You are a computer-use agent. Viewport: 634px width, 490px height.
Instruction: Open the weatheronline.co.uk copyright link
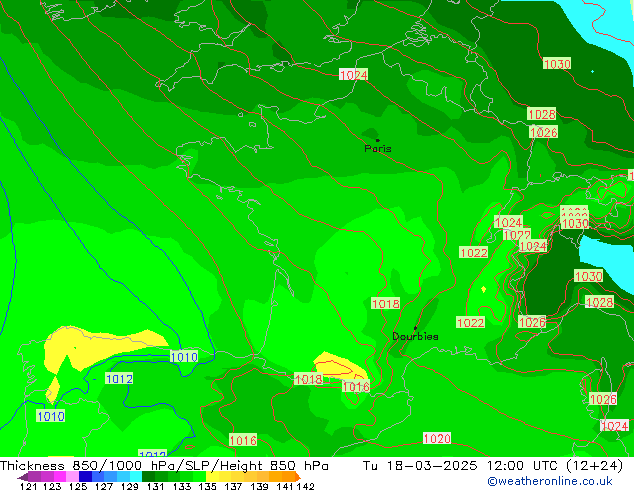click(549, 481)
